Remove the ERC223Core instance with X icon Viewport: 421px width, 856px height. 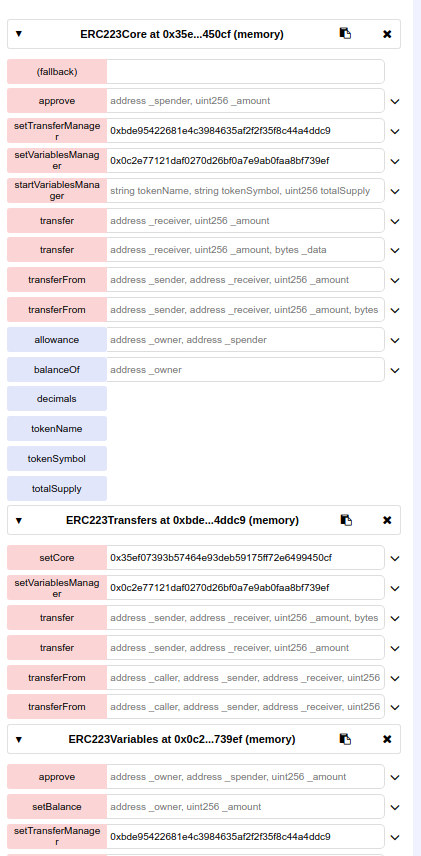tap(387, 34)
